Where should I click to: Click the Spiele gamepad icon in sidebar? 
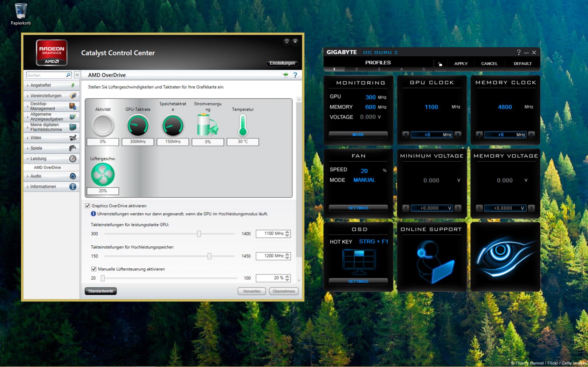tap(73, 148)
